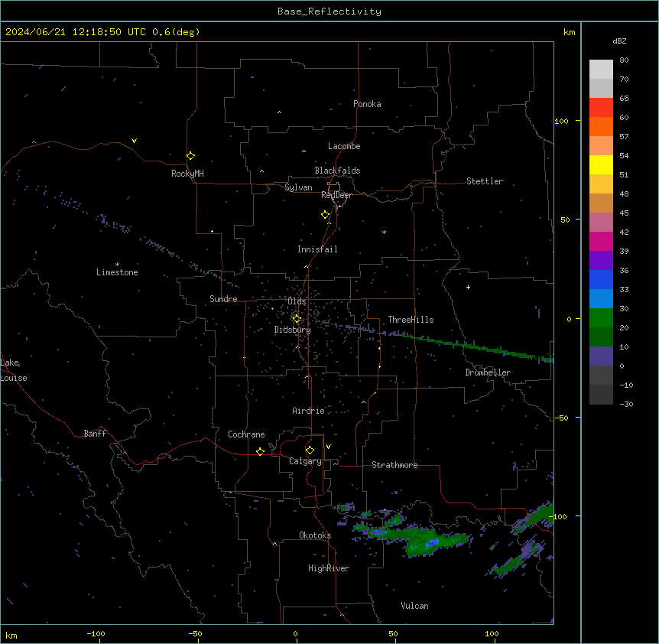Select the Didsbury label
This screenshot has height=644, width=659.
point(293,330)
